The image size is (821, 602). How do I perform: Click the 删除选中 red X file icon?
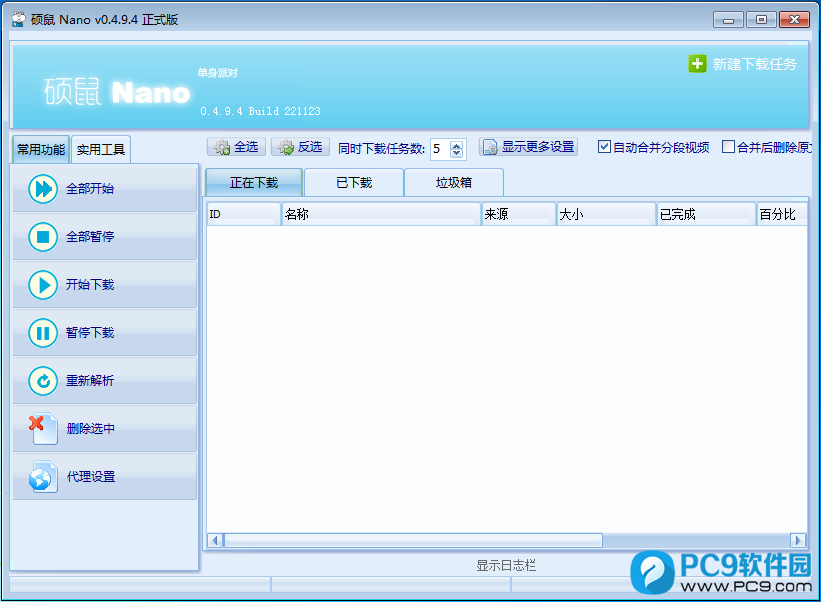pyautogui.click(x=43, y=429)
